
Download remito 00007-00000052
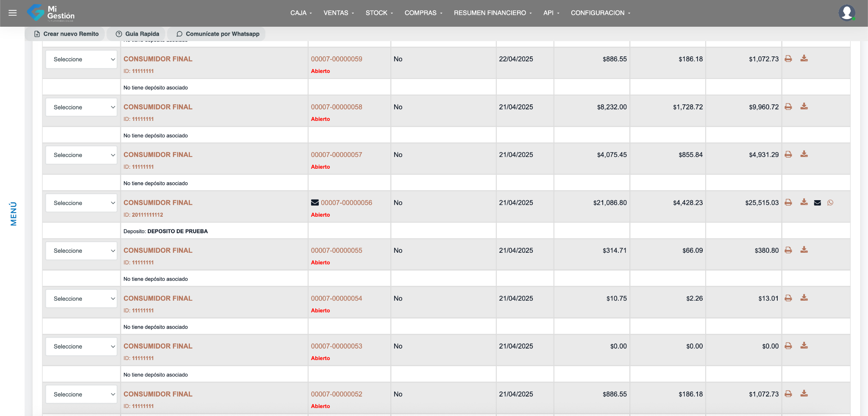point(804,394)
